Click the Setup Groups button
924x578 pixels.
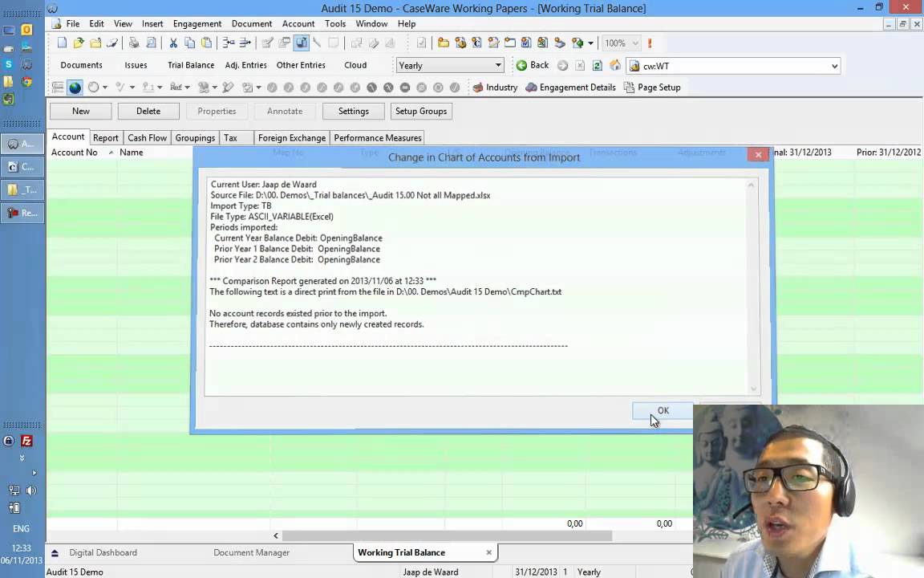click(x=421, y=111)
